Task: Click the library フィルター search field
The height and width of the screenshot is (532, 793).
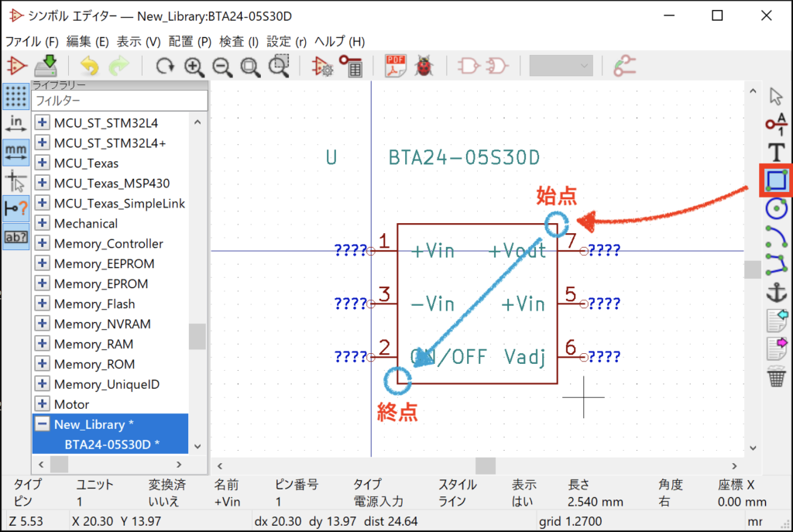Action: point(120,101)
